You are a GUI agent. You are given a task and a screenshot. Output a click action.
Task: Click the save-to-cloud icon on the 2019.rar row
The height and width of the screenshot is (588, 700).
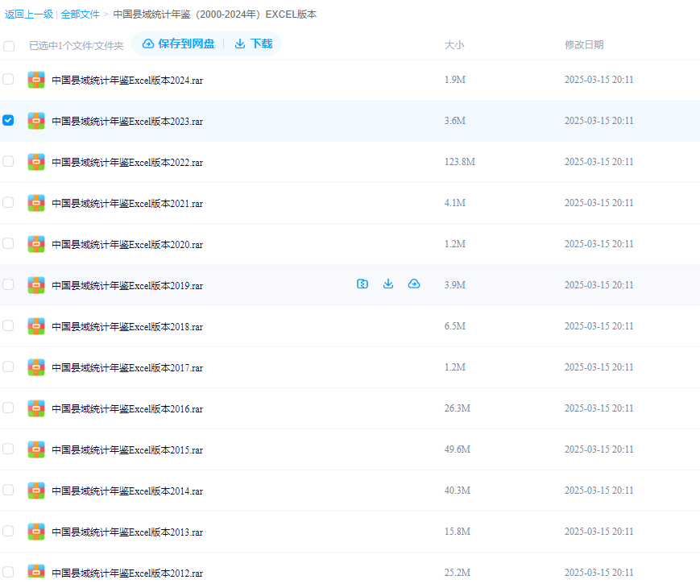[414, 284]
